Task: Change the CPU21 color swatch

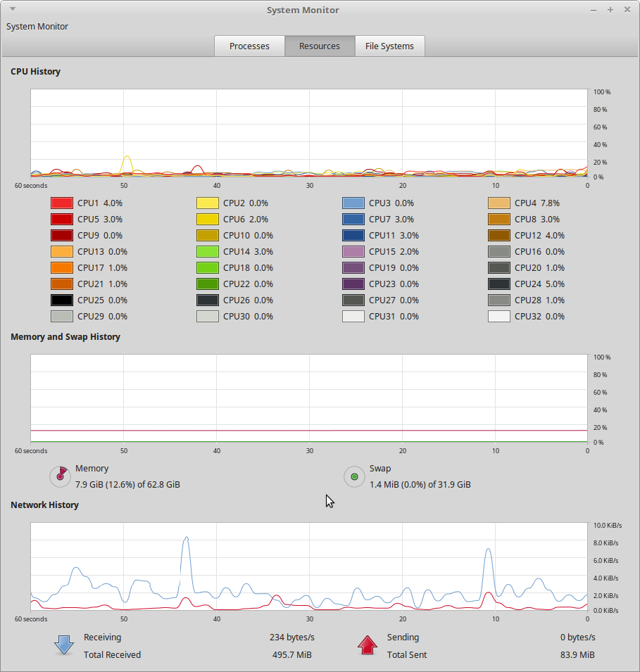Action: tap(62, 284)
